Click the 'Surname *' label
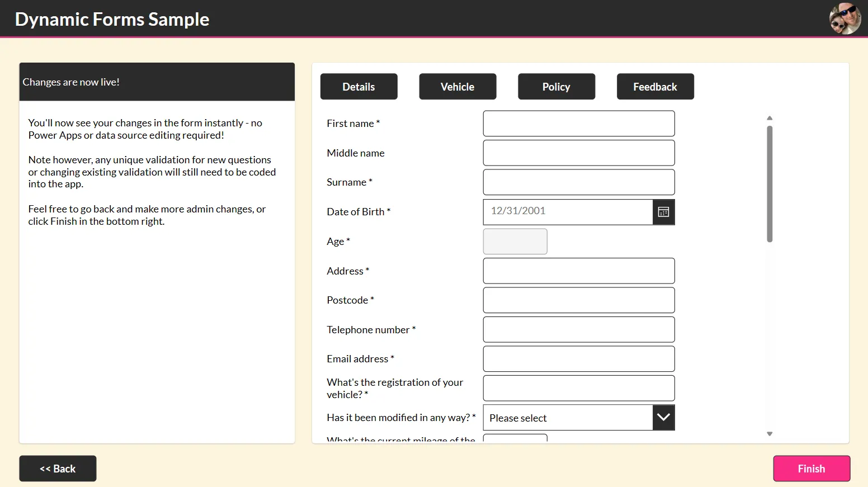Screen dimensions: 868x487 click(x=350, y=182)
